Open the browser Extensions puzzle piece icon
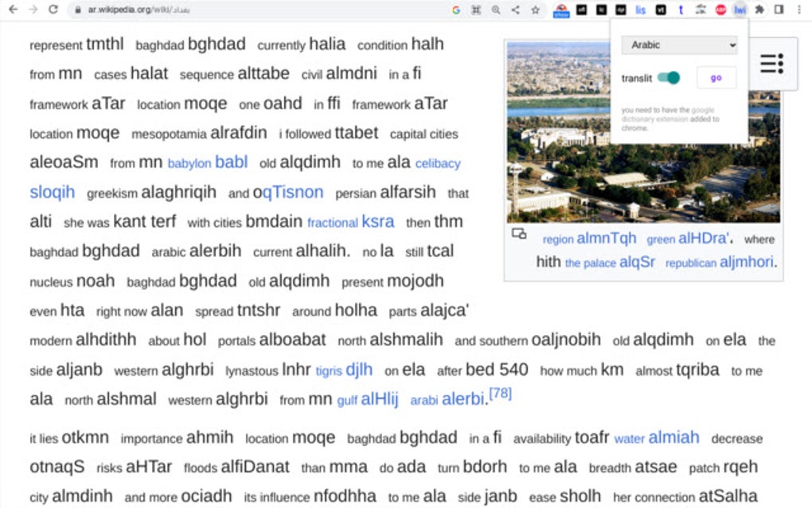This screenshot has width=812, height=508. pos(760,10)
